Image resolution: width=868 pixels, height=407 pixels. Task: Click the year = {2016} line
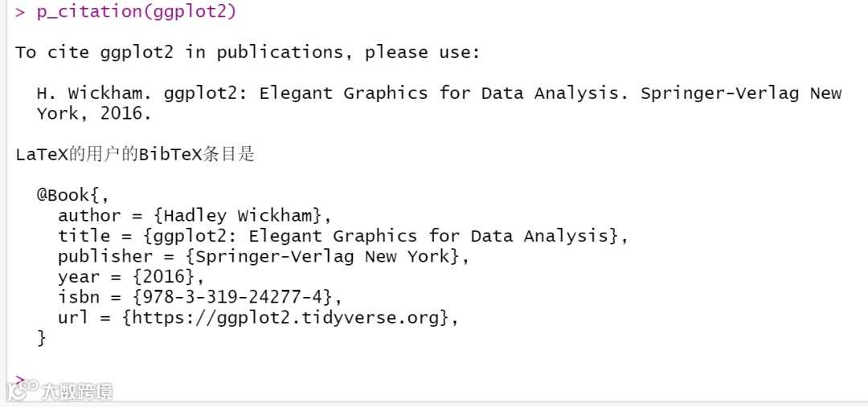pyautogui.click(x=131, y=277)
